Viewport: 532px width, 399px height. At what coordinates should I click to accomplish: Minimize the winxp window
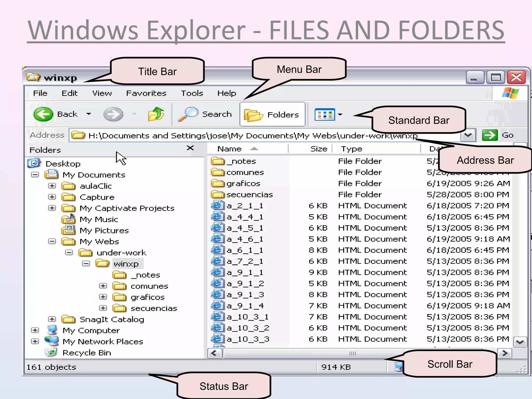pos(475,77)
